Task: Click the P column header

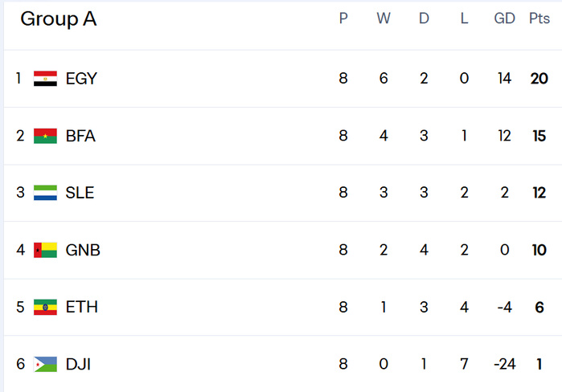Action: point(343,19)
